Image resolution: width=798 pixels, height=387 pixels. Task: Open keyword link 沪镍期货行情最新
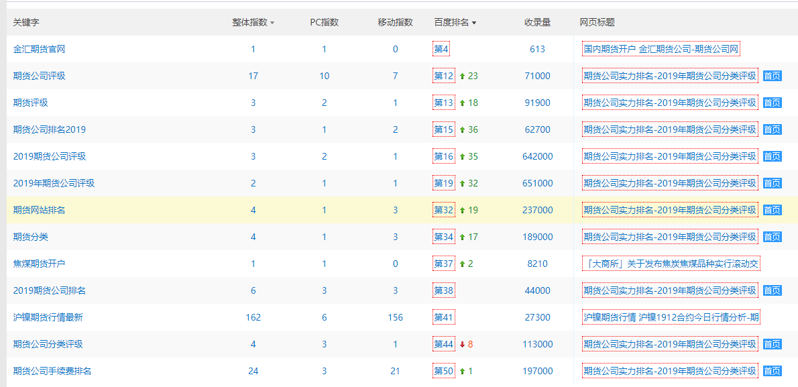click(x=48, y=318)
